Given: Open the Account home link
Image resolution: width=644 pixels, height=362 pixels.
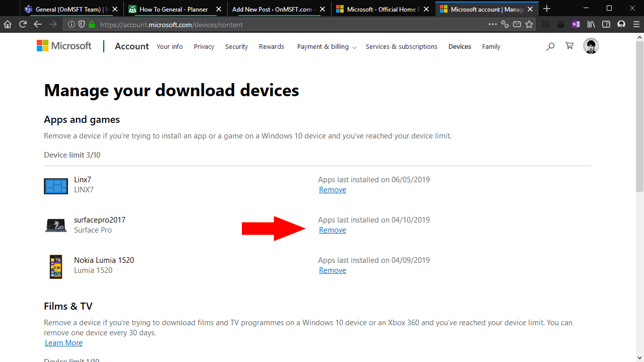Looking at the screenshot, I should click(x=132, y=46).
